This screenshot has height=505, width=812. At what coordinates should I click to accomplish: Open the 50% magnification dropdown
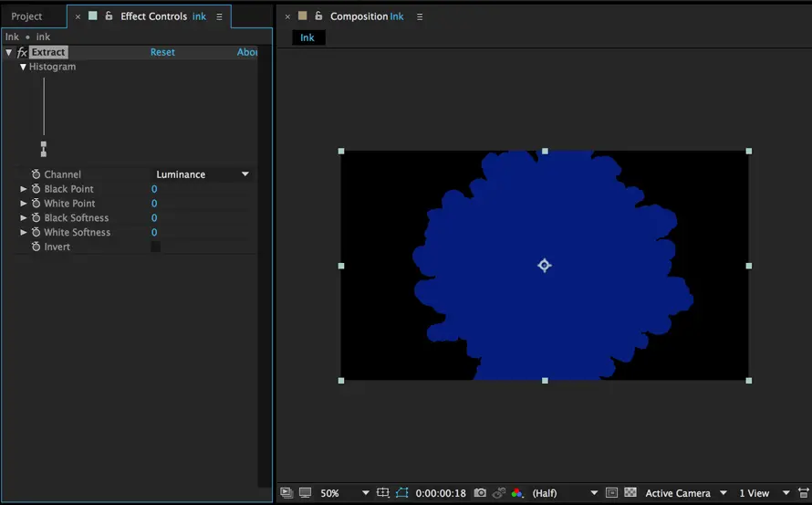click(345, 493)
